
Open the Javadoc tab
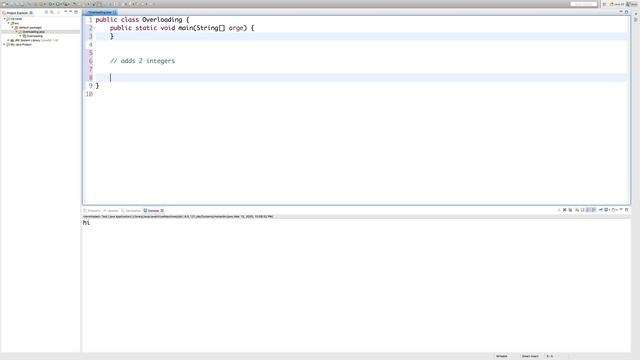coord(111,211)
